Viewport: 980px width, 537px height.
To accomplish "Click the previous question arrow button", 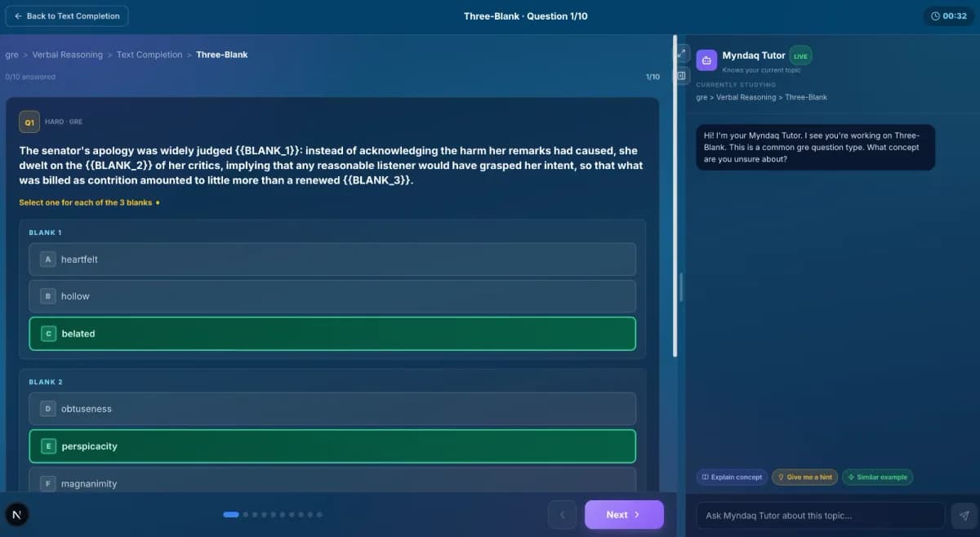I will point(562,515).
